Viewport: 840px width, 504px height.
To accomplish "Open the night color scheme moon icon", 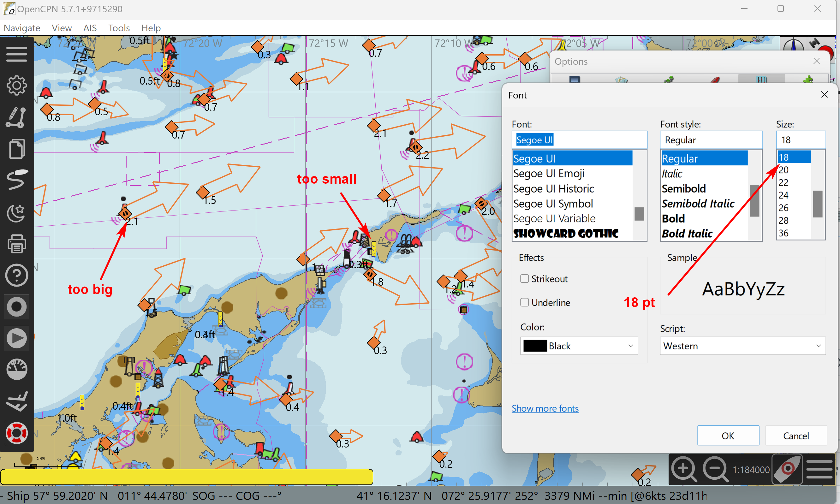I will point(16,213).
